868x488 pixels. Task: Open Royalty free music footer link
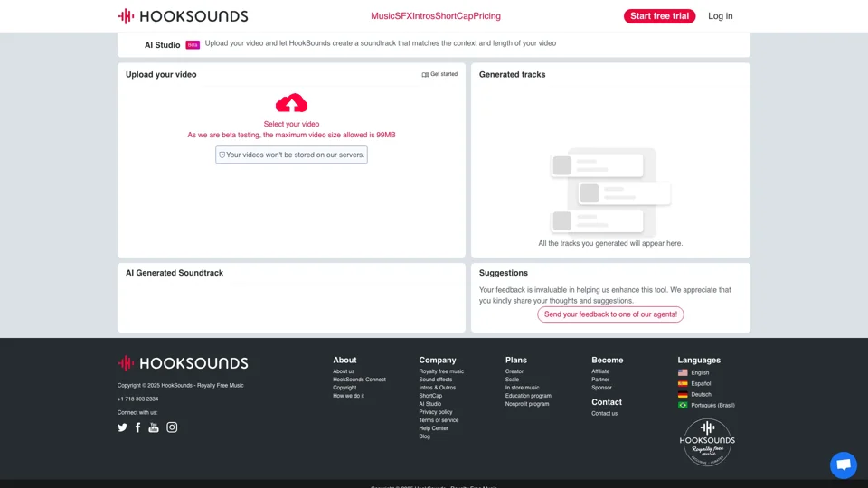[x=441, y=371]
